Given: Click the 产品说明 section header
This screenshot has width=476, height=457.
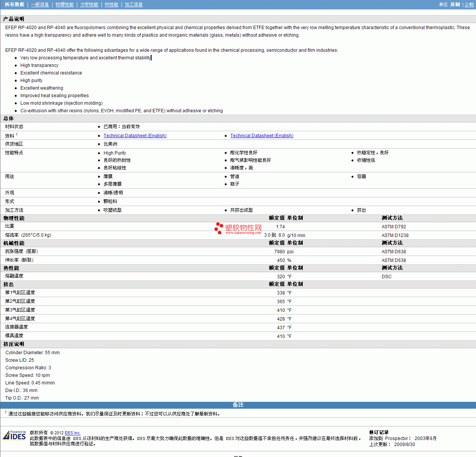Looking at the screenshot, I should click(x=14, y=19).
